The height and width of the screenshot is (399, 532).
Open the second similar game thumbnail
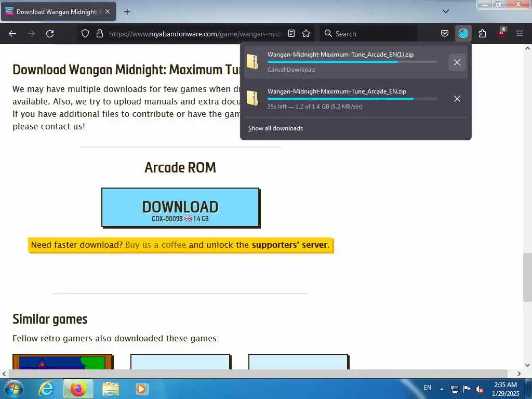pyautogui.click(x=180, y=362)
